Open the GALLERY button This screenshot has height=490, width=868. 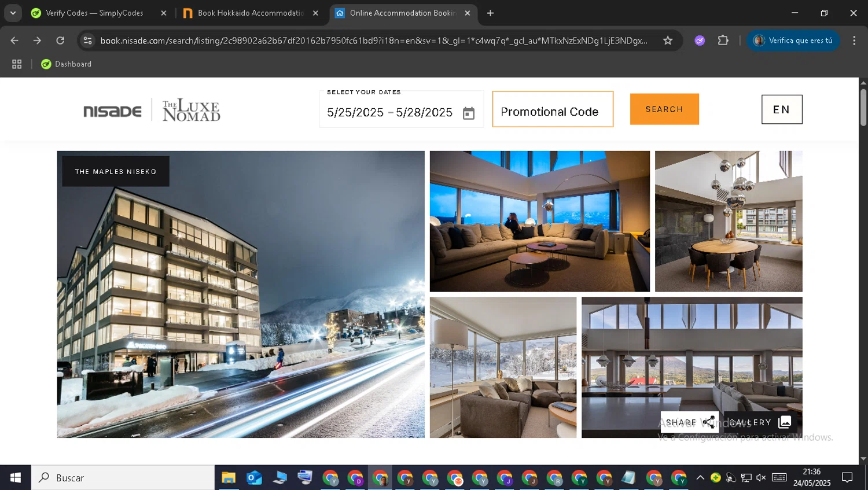[760, 422]
